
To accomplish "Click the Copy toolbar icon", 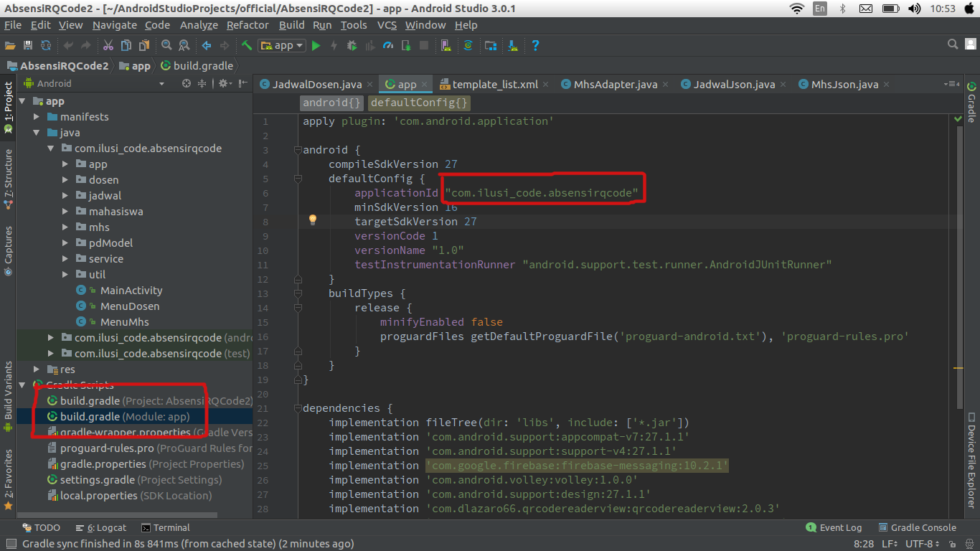I will click(126, 45).
